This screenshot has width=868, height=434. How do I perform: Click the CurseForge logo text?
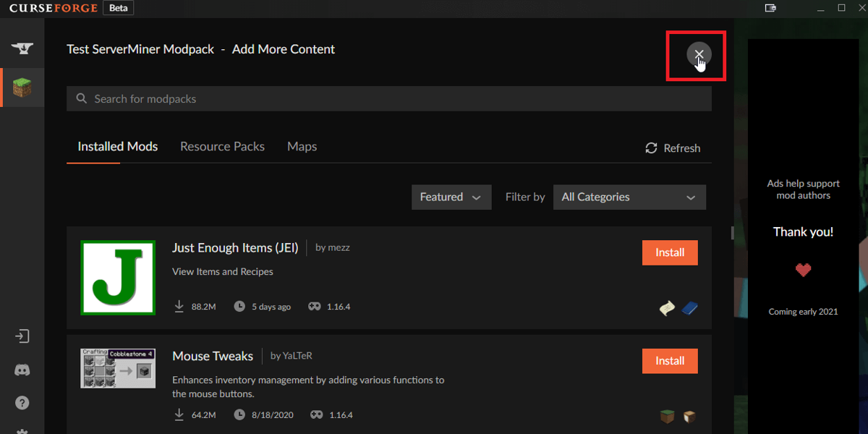53,8
